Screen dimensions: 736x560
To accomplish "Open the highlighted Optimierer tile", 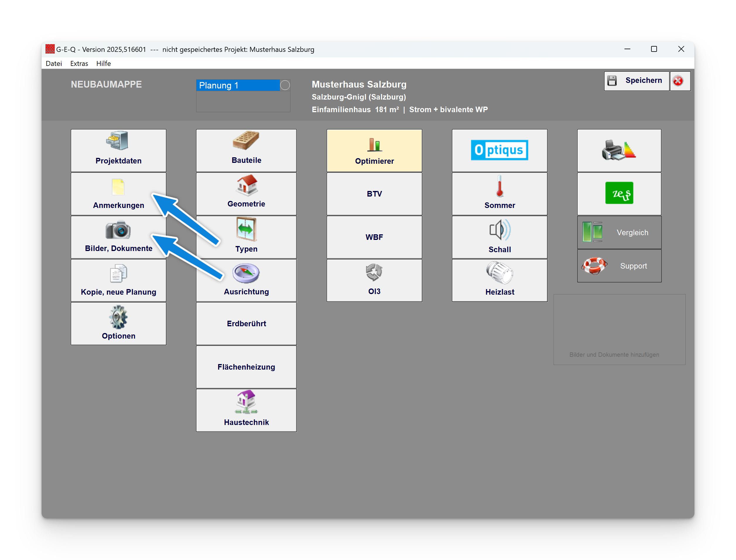I will pyautogui.click(x=374, y=151).
